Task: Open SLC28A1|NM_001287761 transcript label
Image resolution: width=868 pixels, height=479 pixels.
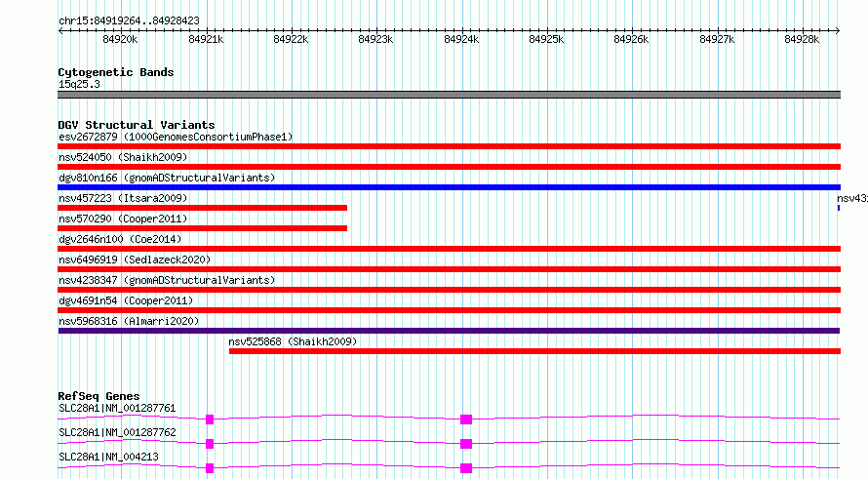Action: coord(117,408)
